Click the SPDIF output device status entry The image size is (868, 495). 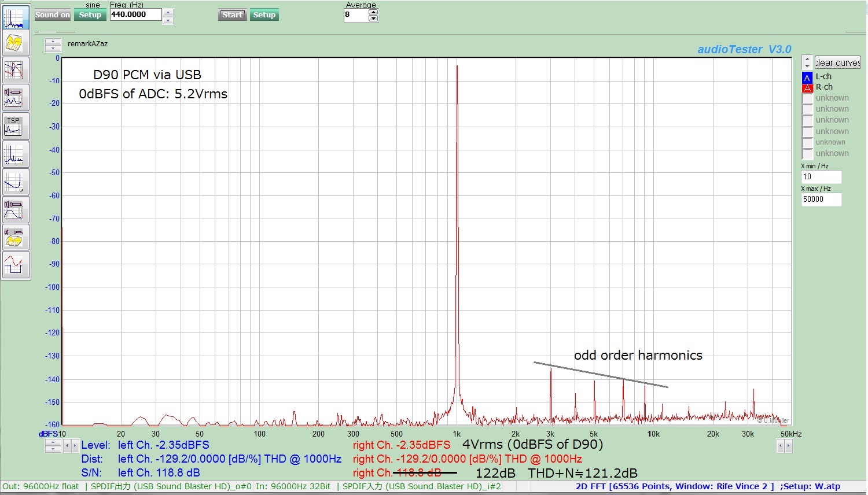click(x=171, y=486)
